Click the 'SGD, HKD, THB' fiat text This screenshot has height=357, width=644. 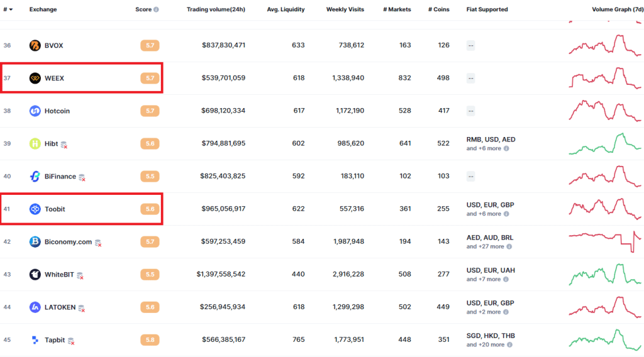point(491,336)
